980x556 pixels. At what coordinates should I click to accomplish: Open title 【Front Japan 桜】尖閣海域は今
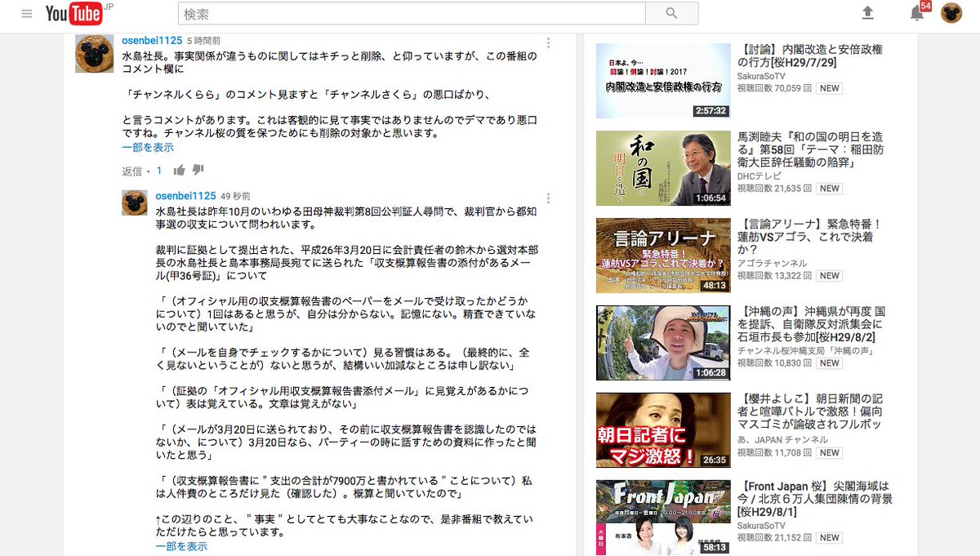tap(814, 499)
